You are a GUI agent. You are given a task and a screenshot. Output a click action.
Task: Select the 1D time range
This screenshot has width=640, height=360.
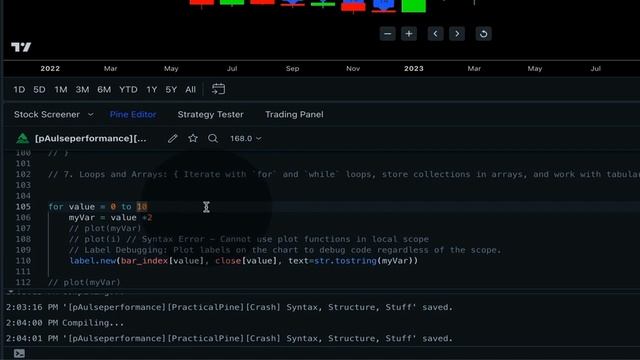pos(19,89)
